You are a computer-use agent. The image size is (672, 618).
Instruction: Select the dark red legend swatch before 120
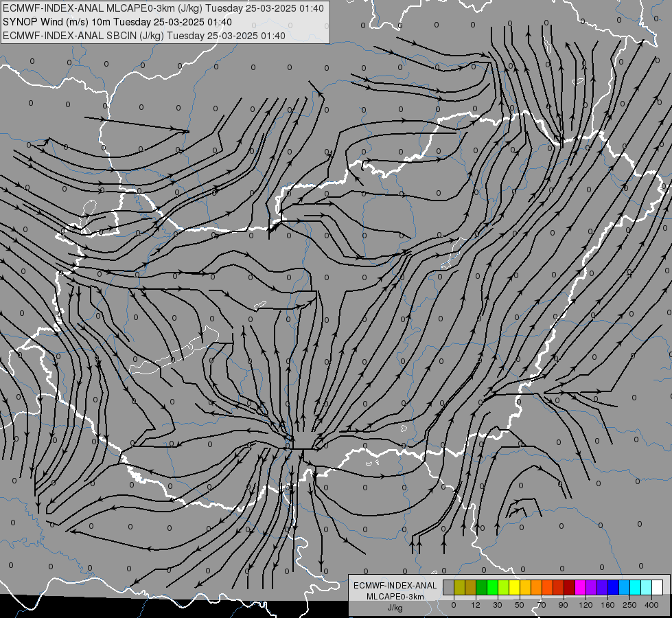point(569,587)
